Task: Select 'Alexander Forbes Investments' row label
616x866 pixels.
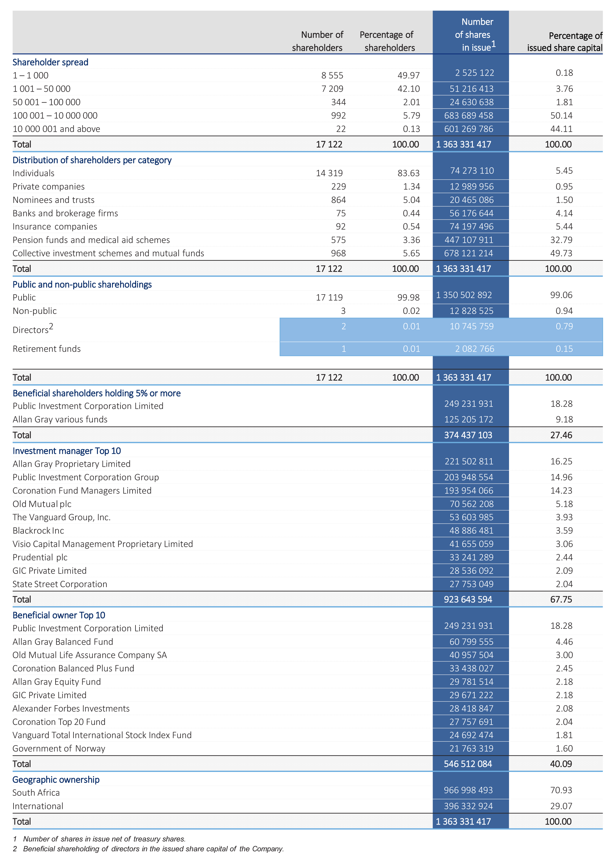Action: 71,708
